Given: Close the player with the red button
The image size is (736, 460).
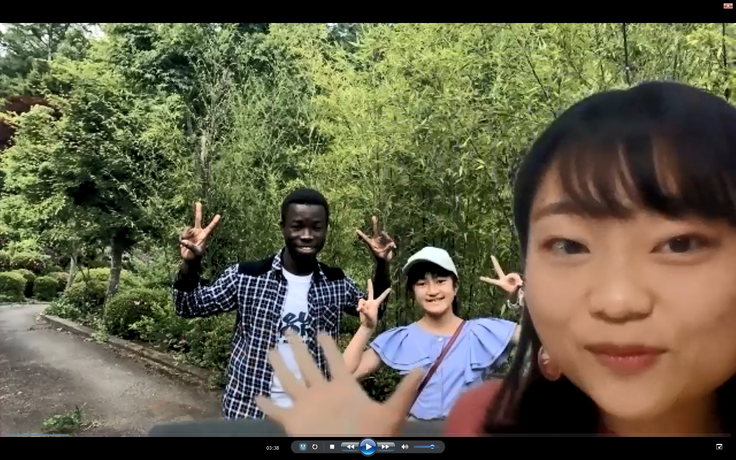Looking at the screenshot, I should point(728,6).
